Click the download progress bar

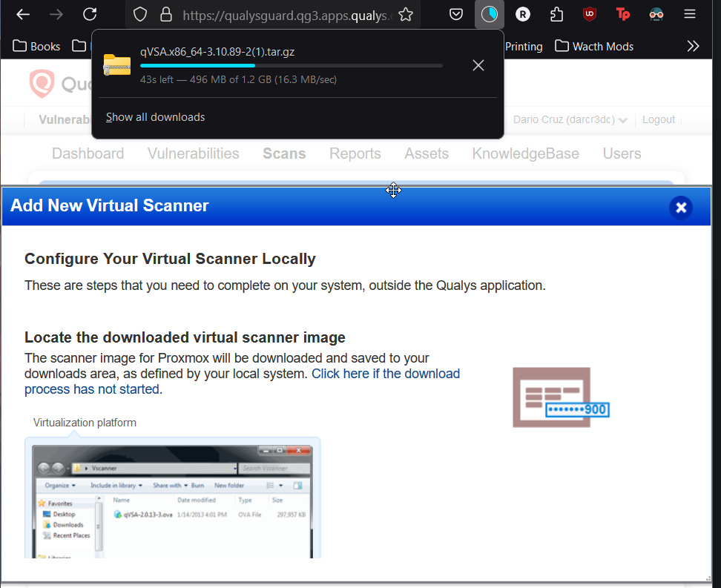tap(291, 66)
